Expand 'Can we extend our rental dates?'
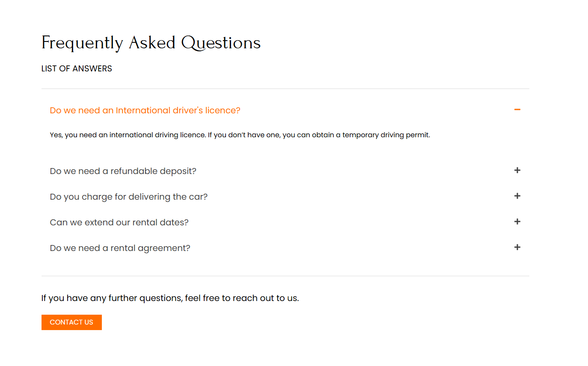This screenshot has width=588, height=366. coord(119,222)
